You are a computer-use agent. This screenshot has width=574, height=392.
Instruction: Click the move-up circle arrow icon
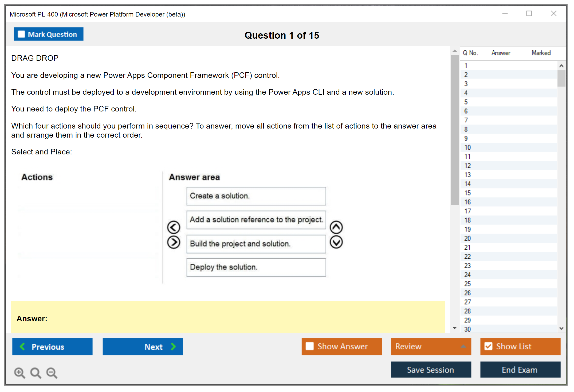336,227
